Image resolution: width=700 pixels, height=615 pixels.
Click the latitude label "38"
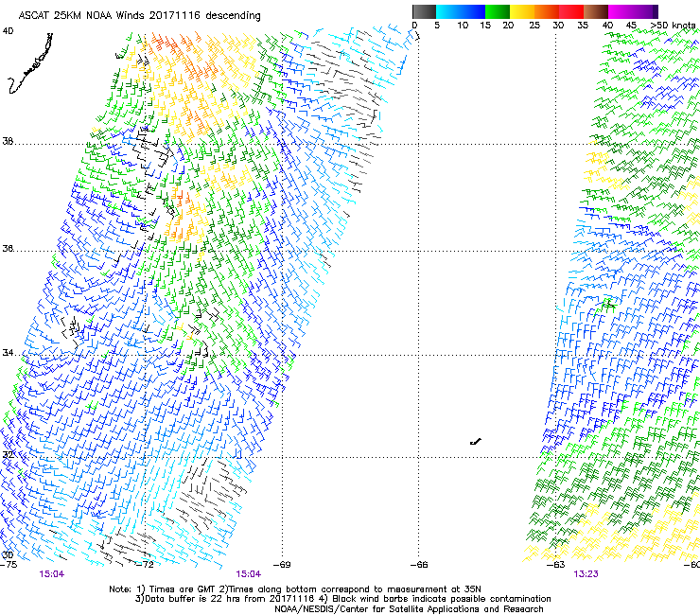pyautogui.click(x=8, y=142)
